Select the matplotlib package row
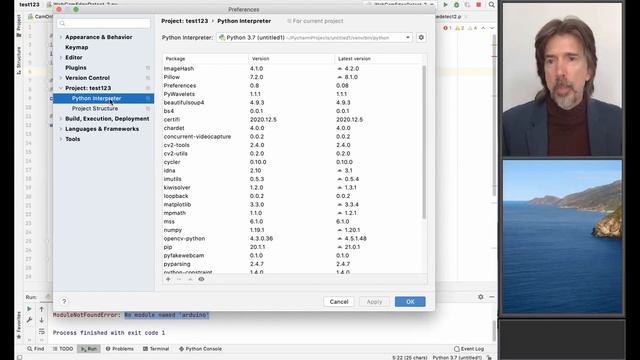640x360 pixels. 292,204
